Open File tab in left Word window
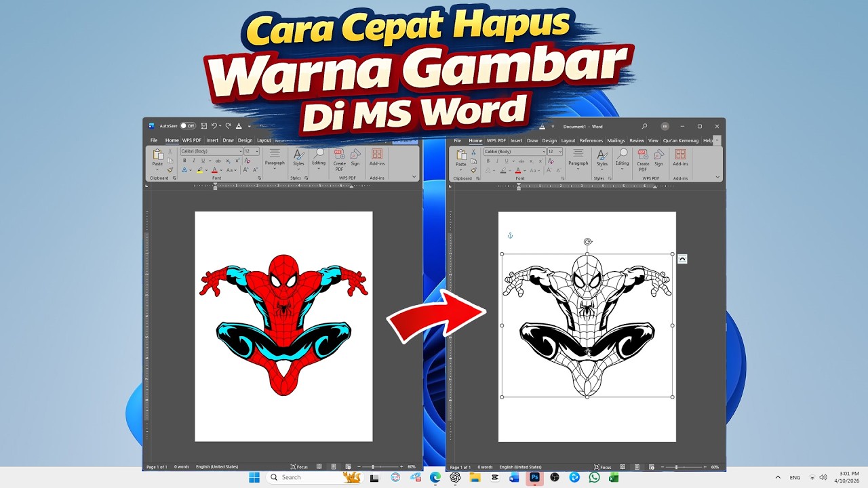868x488 pixels. click(x=154, y=140)
